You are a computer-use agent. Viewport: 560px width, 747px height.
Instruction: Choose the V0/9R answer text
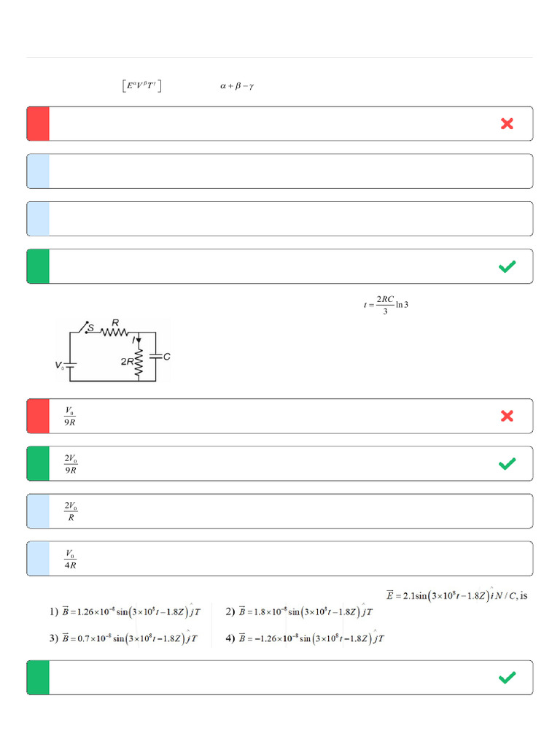coord(70,416)
